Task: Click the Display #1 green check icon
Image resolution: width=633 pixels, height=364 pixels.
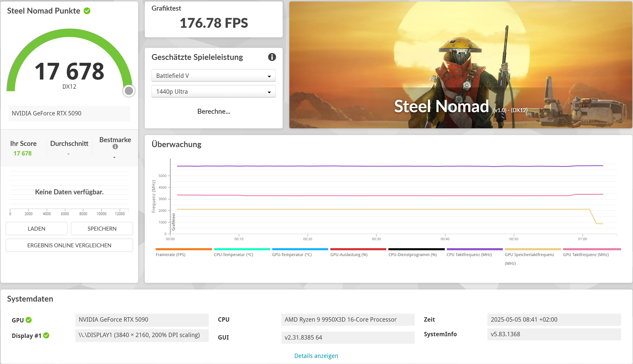Action: click(x=46, y=335)
